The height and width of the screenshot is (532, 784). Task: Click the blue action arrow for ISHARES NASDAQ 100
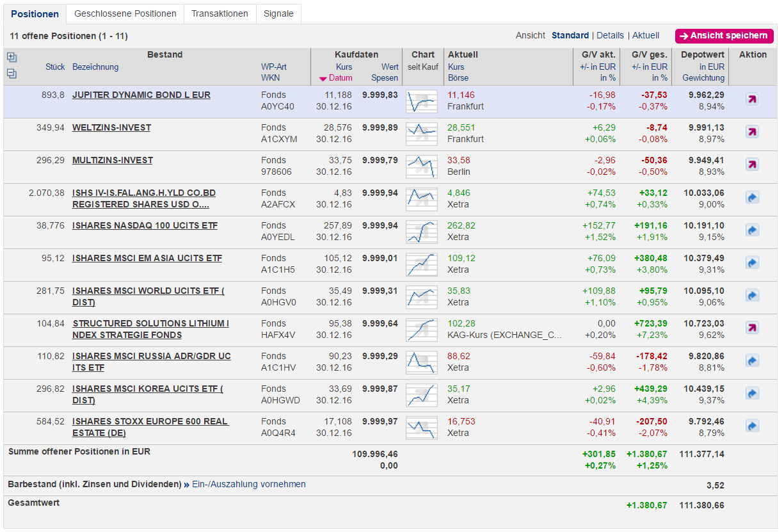pos(752,230)
